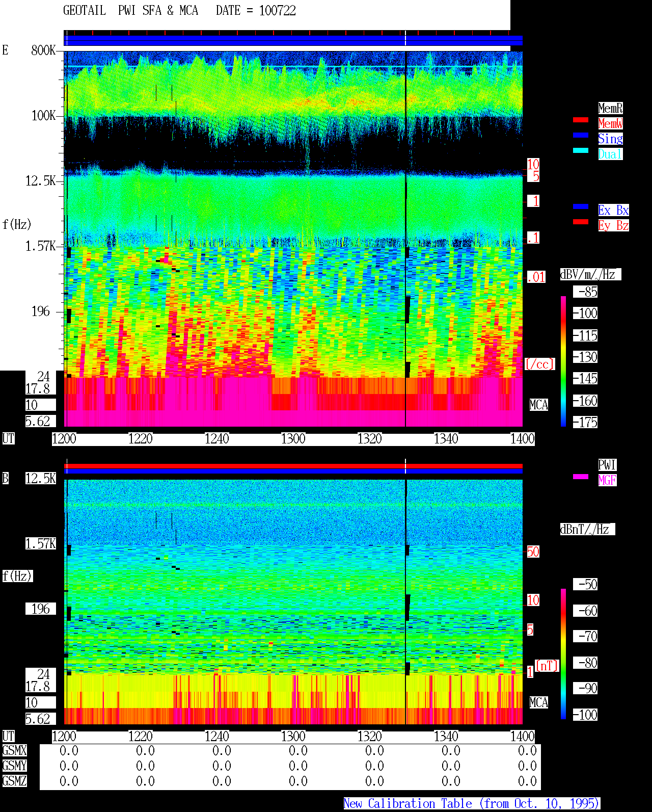Click '1300' on the E panel time axis
Screen dimensions: 652x812
click(293, 438)
